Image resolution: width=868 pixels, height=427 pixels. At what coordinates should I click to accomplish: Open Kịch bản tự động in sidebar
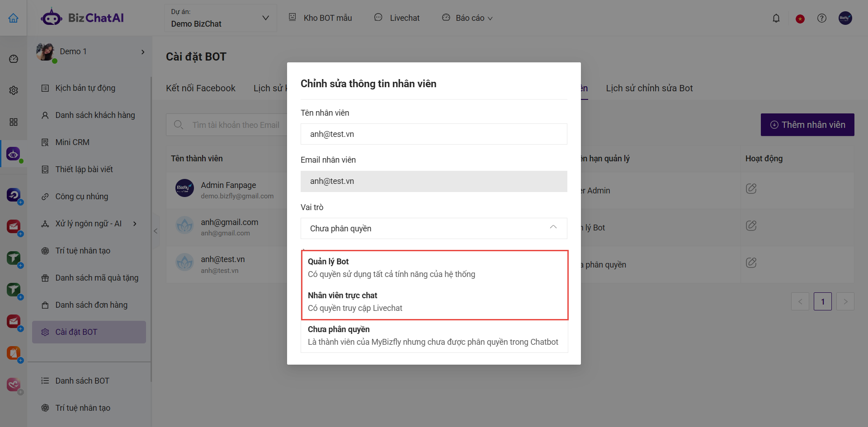click(x=85, y=88)
